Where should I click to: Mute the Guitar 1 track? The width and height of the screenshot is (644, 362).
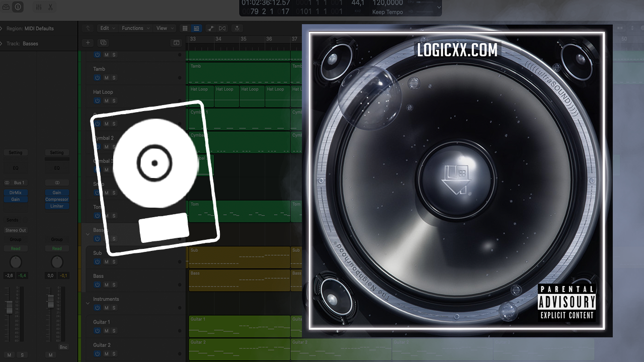[x=106, y=331]
